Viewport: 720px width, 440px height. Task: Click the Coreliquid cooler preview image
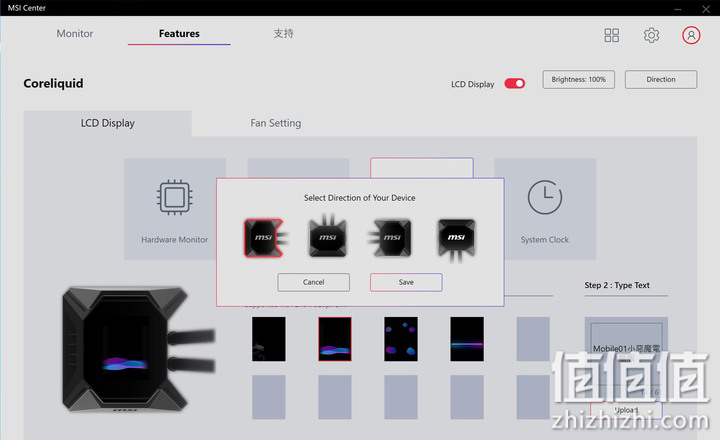pyautogui.click(x=138, y=349)
